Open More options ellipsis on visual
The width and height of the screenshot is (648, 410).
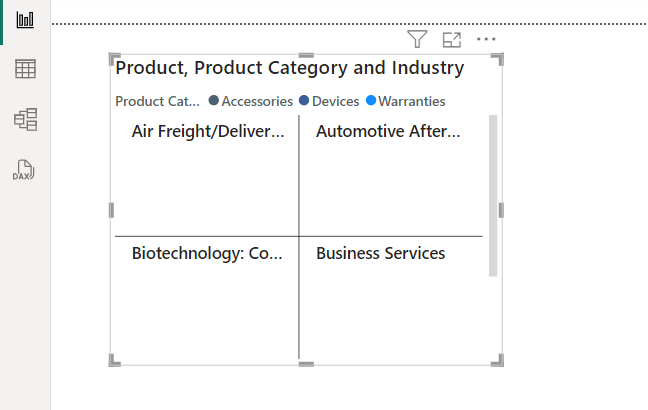(x=486, y=39)
